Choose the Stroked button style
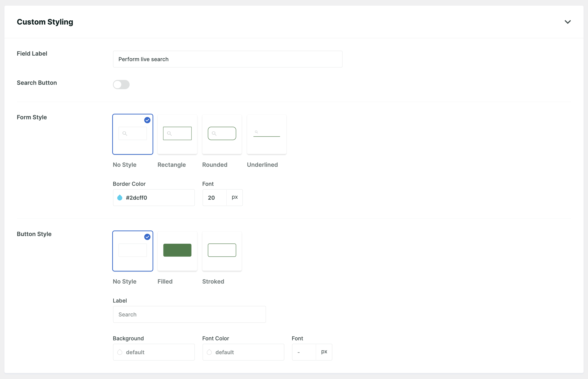 pos(222,251)
